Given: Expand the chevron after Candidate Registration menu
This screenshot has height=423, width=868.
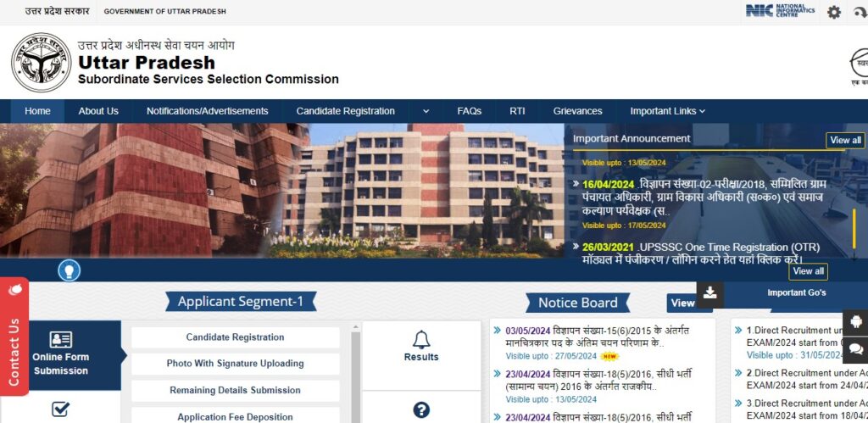Looking at the screenshot, I should (x=426, y=111).
